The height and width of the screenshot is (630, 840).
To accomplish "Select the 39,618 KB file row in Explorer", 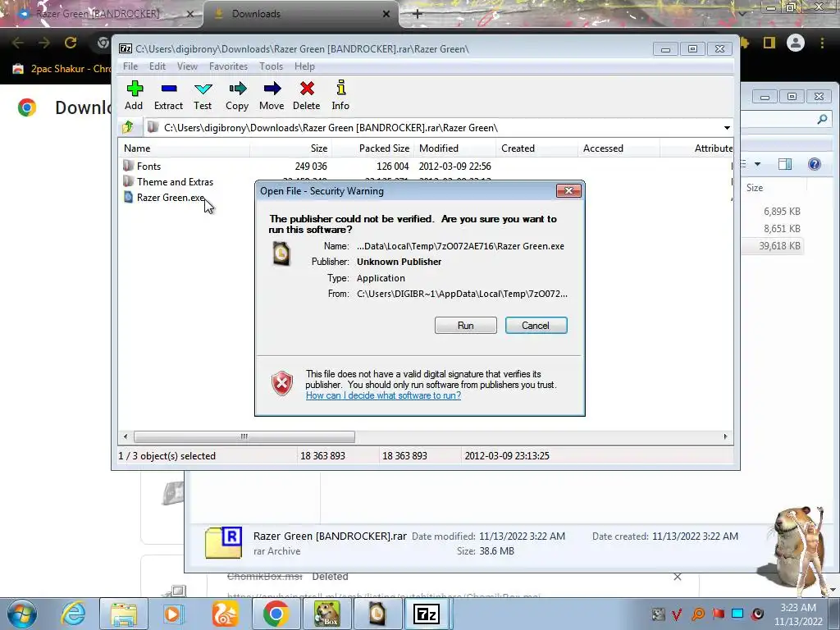I will click(772, 246).
